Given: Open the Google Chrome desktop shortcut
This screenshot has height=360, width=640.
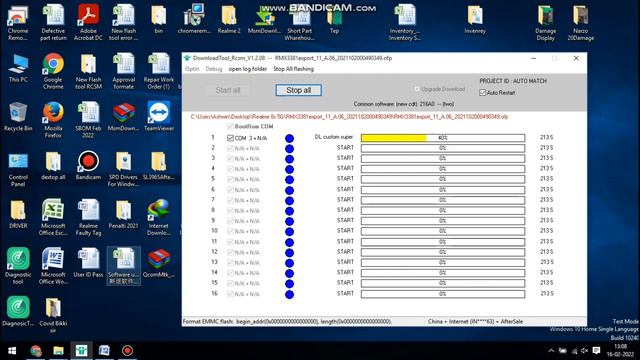Looking at the screenshot, I should coord(53,71).
